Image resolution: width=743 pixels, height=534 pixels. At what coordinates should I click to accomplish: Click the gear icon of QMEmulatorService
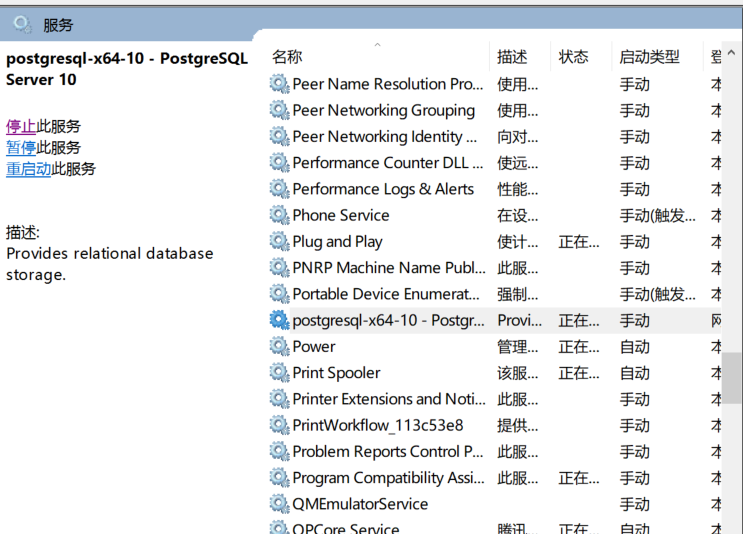[x=280, y=504]
